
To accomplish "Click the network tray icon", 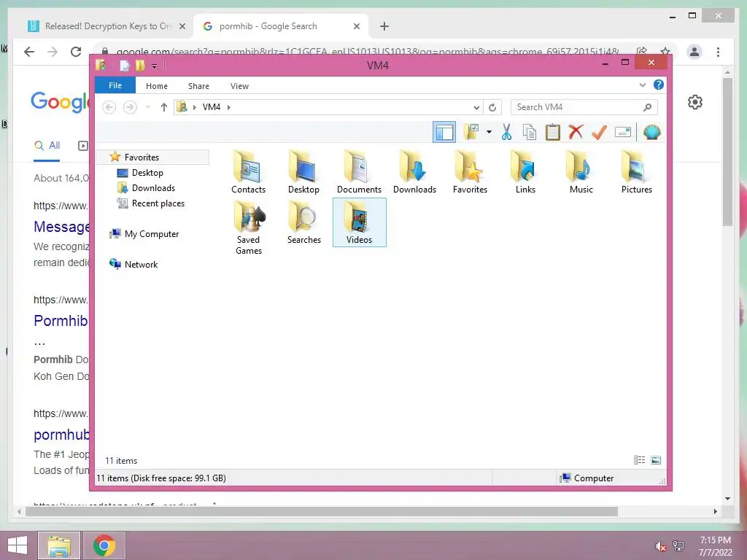I will (x=678, y=545).
